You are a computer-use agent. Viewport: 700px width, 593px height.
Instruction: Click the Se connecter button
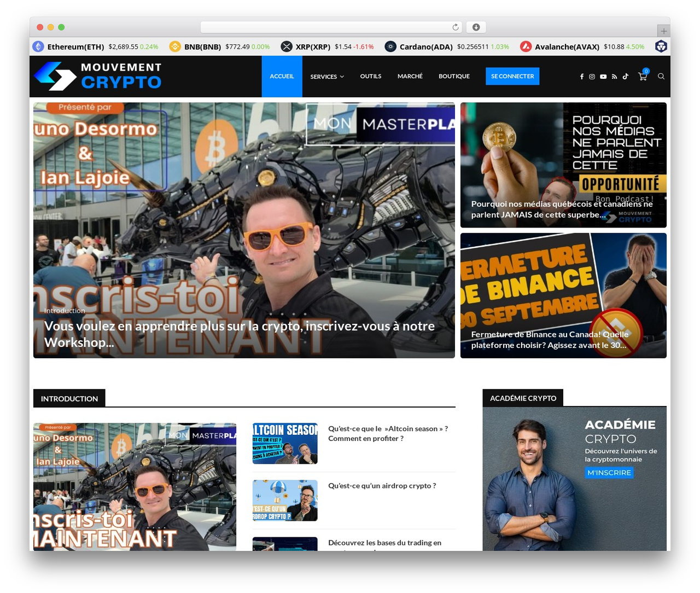click(512, 76)
